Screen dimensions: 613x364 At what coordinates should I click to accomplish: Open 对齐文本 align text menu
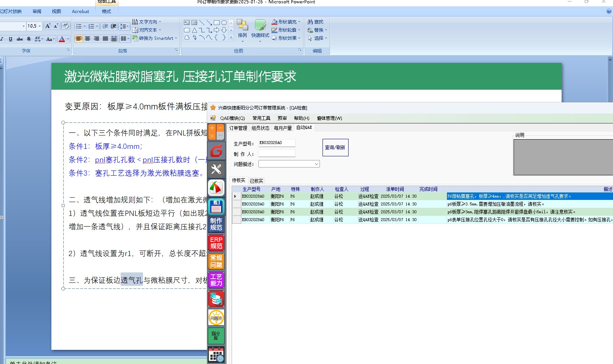click(x=147, y=30)
